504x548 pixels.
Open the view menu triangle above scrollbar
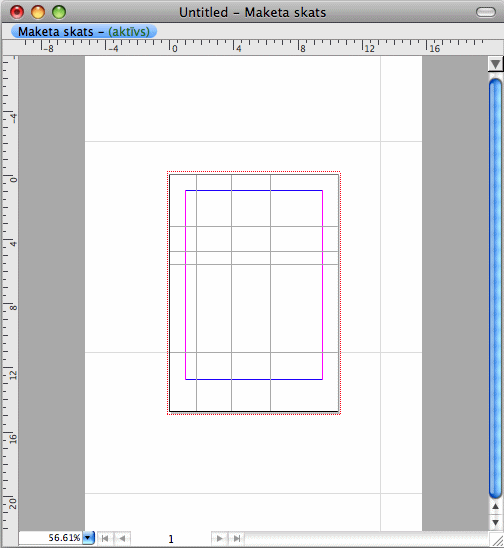(x=495, y=64)
